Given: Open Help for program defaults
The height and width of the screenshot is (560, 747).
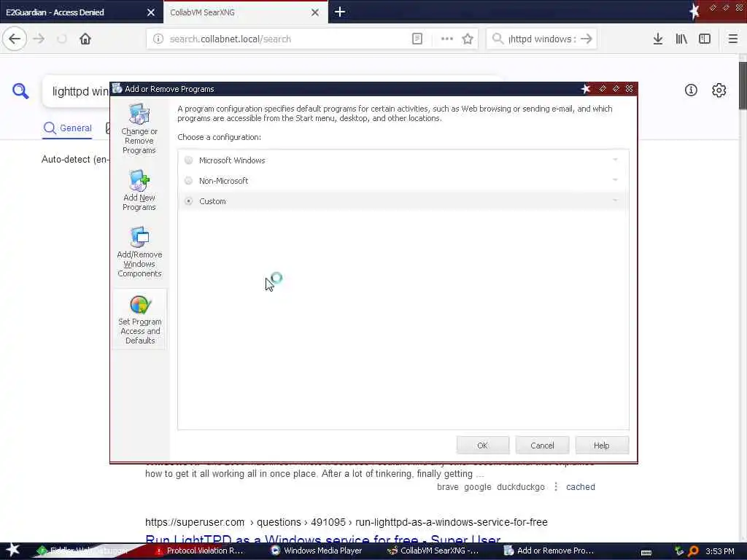Looking at the screenshot, I should click(602, 446).
